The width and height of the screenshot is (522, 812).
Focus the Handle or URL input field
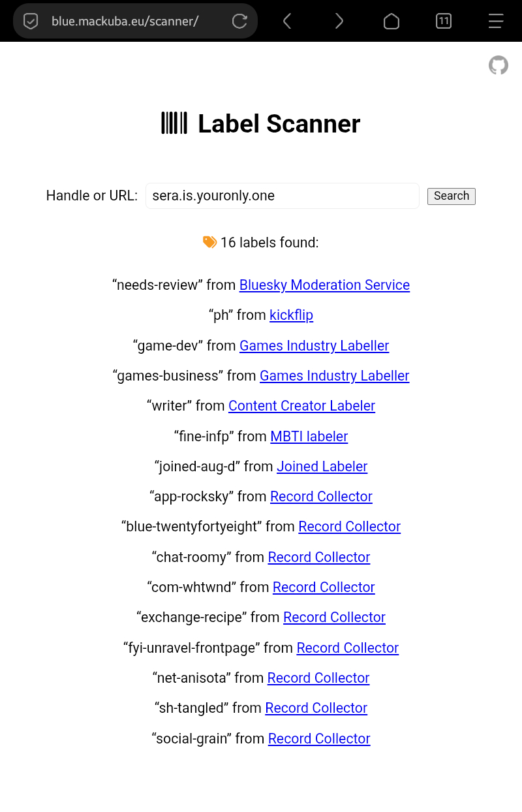tap(282, 196)
